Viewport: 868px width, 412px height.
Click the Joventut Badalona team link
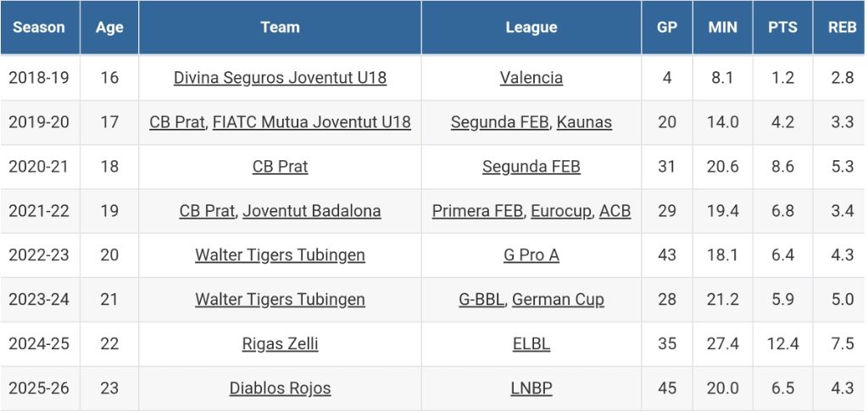point(311,211)
